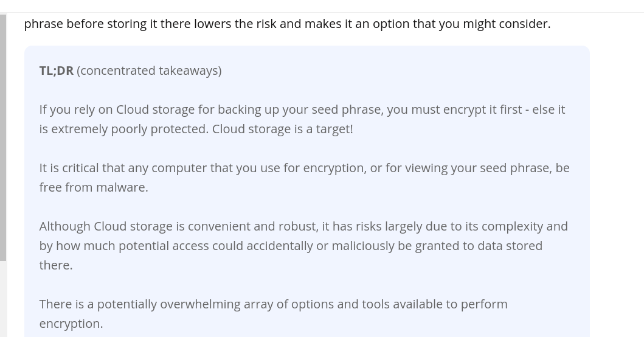This screenshot has width=644, height=337.
Task: Click the line beginning "It is critical that"
Action: tap(304, 168)
